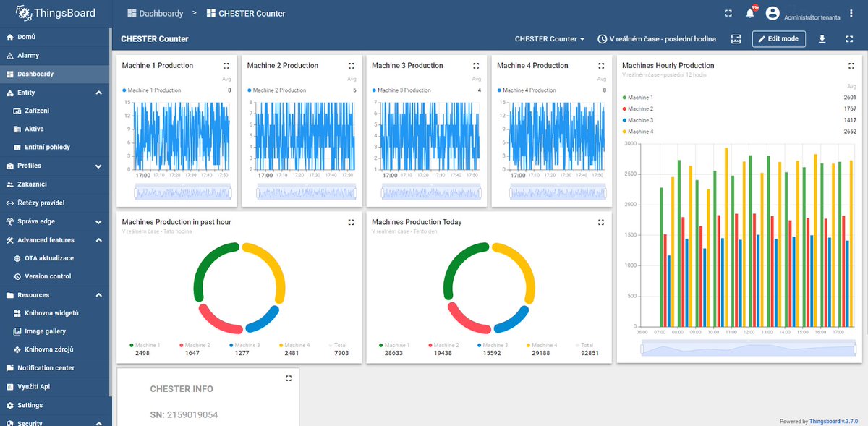Toggle Machine 3 series in hourly legend

click(x=637, y=120)
